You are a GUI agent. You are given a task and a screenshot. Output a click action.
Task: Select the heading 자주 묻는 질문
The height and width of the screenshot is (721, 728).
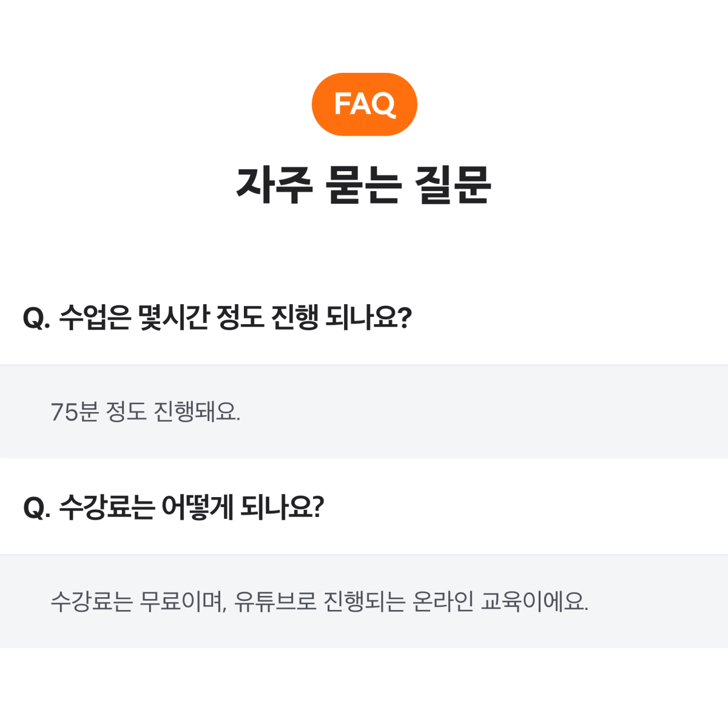pyautogui.click(x=363, y=184)
